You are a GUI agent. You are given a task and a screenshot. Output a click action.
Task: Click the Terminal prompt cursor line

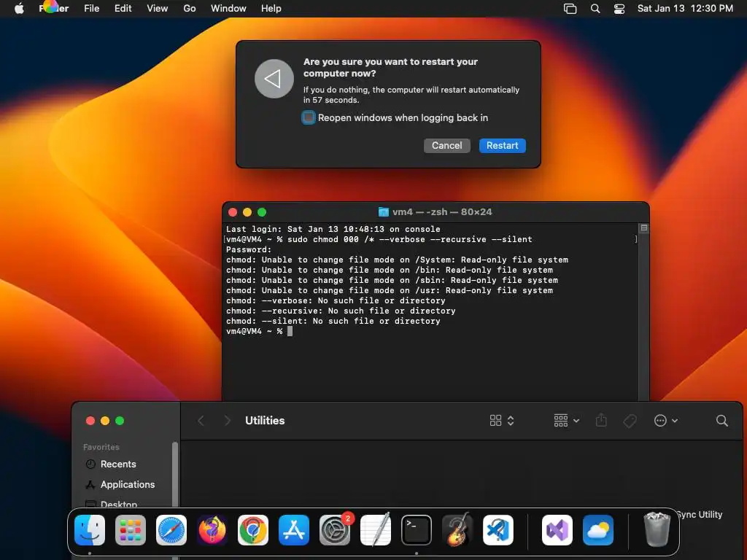(259, 331)
